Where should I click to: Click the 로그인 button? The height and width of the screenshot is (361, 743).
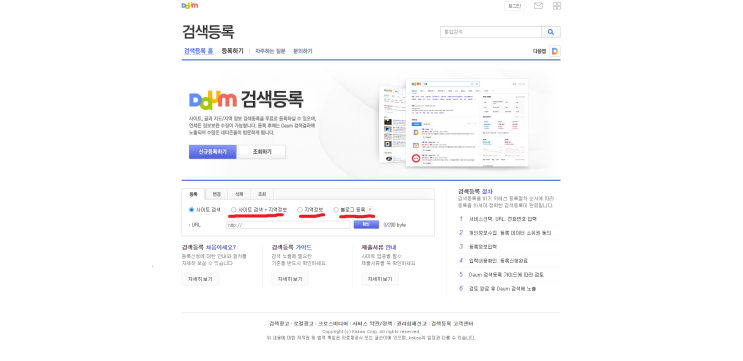tap(514, 6)
